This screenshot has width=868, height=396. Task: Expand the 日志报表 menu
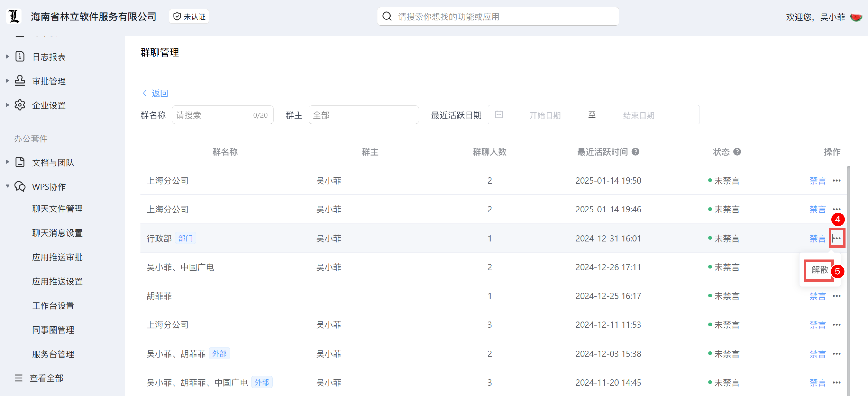tap(49, 57)
